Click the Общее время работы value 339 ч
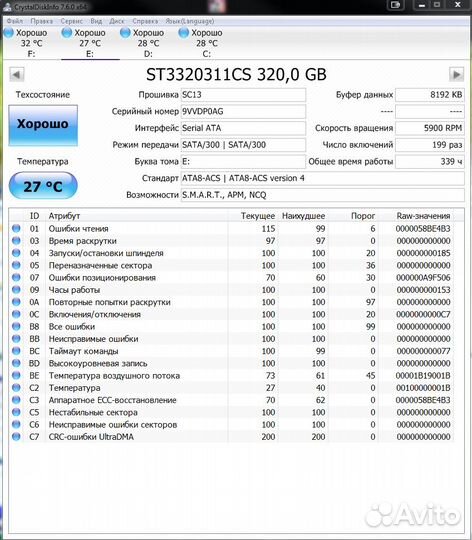Screen dimensions: 472x540 click(430, 162)
